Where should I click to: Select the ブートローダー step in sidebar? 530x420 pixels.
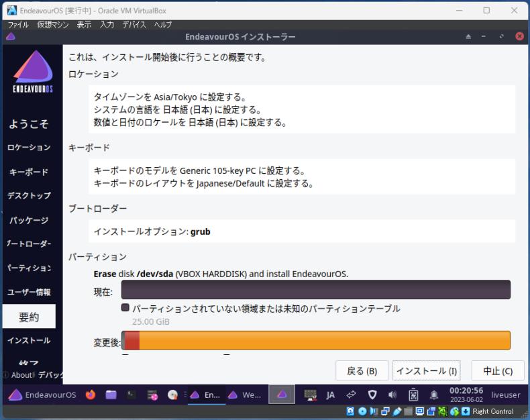click(x=29, y=244)
